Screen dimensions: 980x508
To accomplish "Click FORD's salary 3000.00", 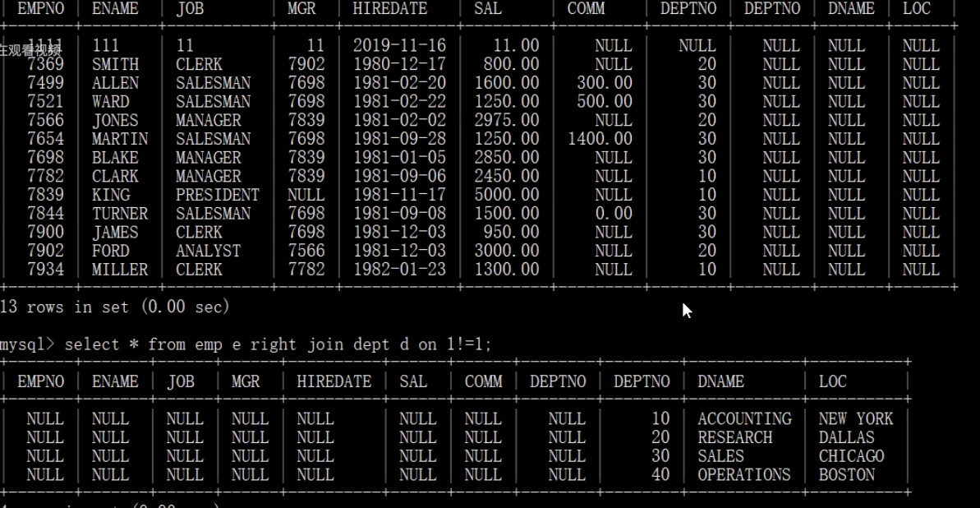I will 507,251.
